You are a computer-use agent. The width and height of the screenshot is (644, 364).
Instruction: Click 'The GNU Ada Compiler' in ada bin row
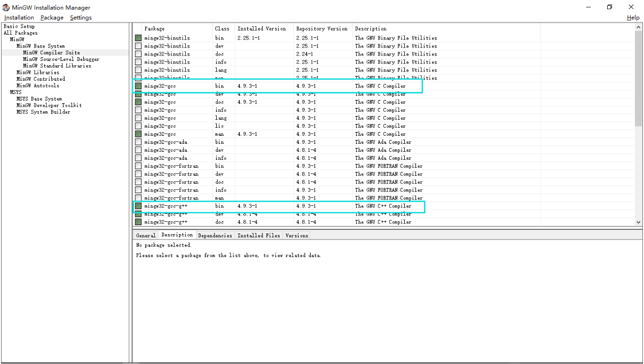[x=383, y=142]
